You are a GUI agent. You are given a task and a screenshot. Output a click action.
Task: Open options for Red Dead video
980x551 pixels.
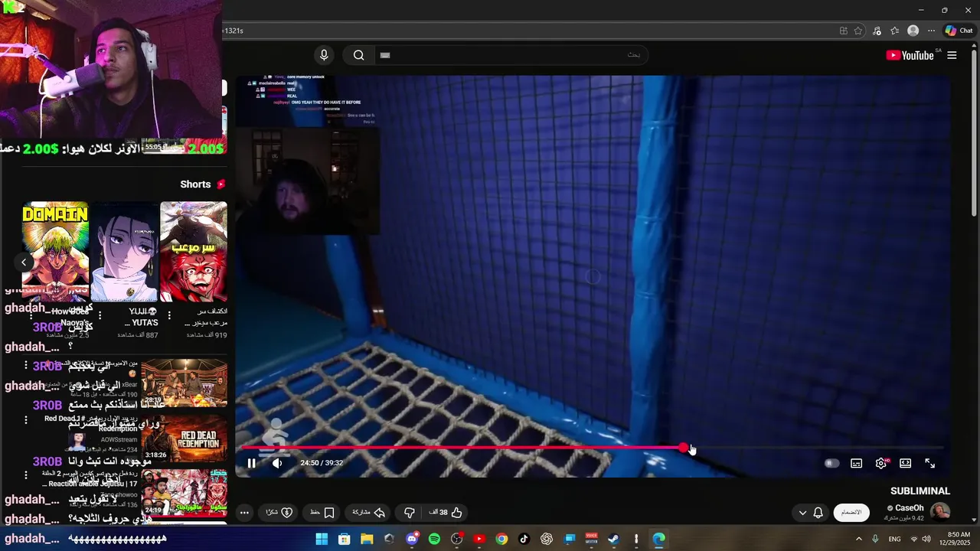tap(26, 420)
